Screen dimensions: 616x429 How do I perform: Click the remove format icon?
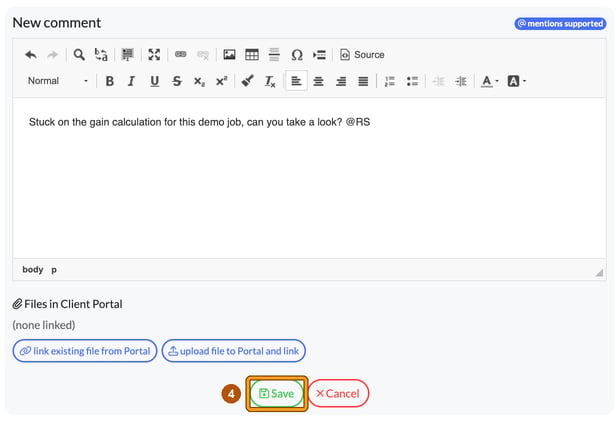click(270, 81)
